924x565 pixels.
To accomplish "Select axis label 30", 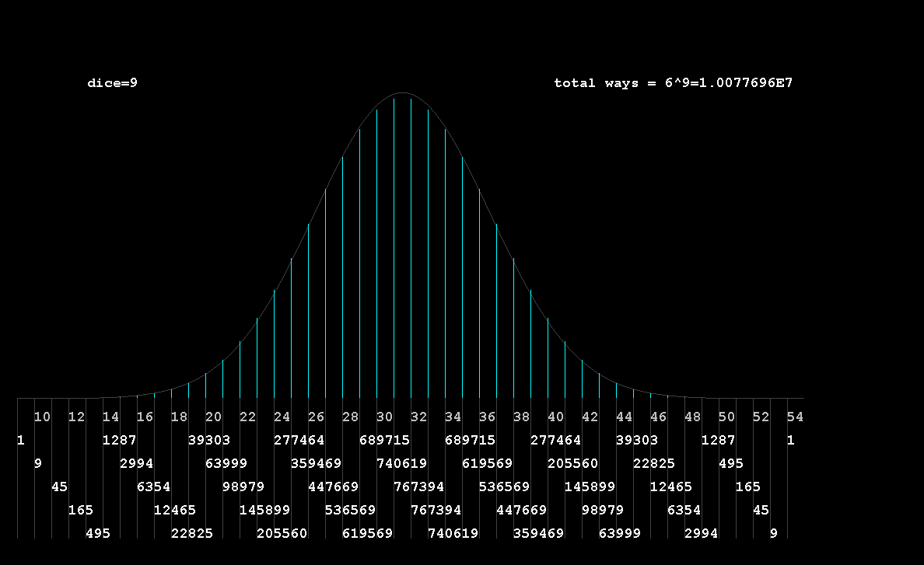I will pos(384,417).
